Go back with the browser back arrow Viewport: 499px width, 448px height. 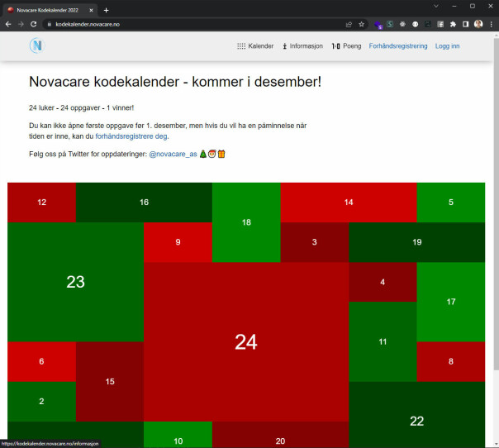click(8, 24)
